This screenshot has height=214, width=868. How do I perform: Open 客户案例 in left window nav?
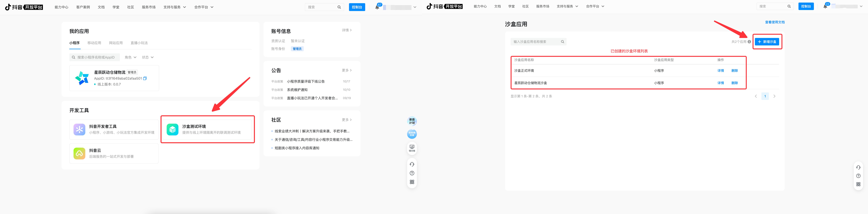[83, 7]
